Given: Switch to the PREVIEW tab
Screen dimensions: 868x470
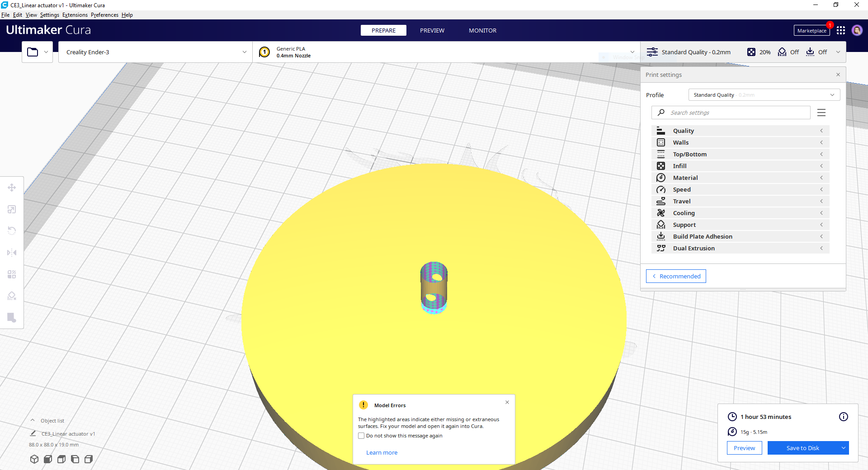Looking at the screenshot, I should point(432,30).
